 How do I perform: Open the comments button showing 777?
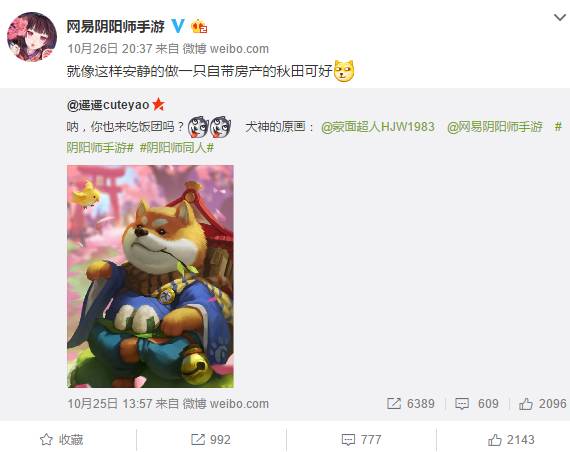[x=361, y=440]
